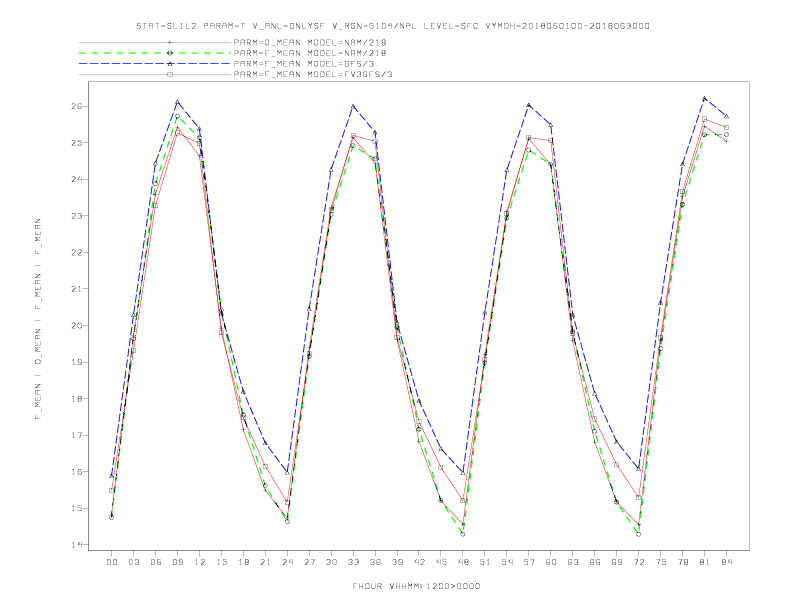Click green NAM circle minimum at forecast hour 48
792x612 pixels.
(463, 534)
